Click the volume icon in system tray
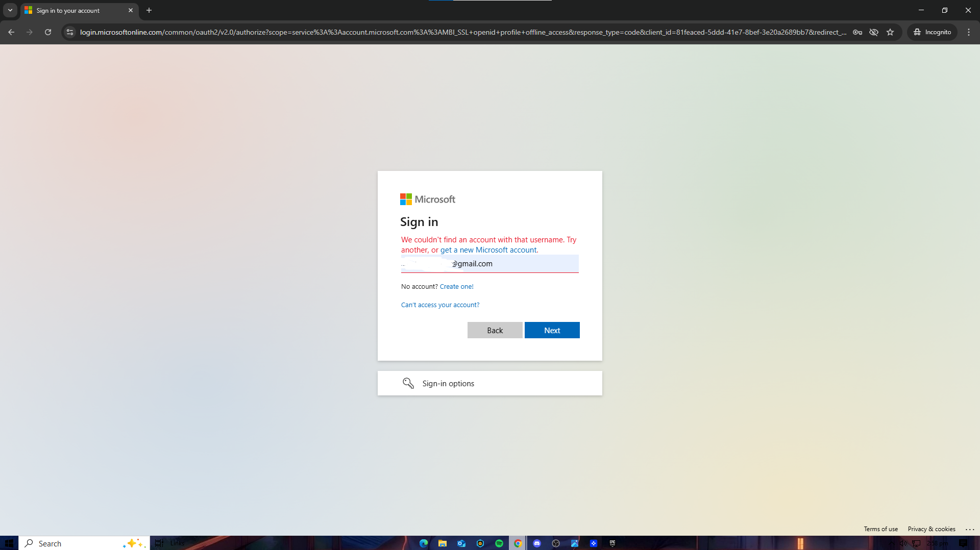Viewport: 980px width, 550px height. pyautogui.click(x=903, y=543)
